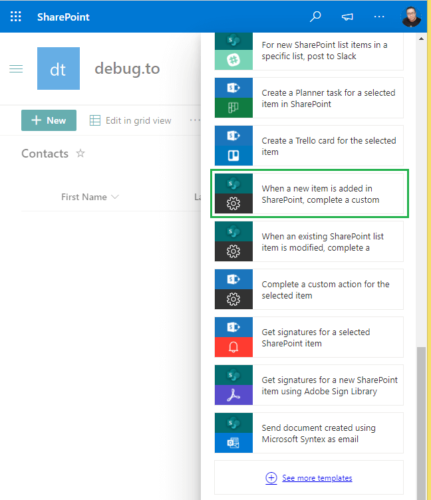Select Edit in grid view
The width and height of the screenshot is (431, 500).
coord(130,120)
